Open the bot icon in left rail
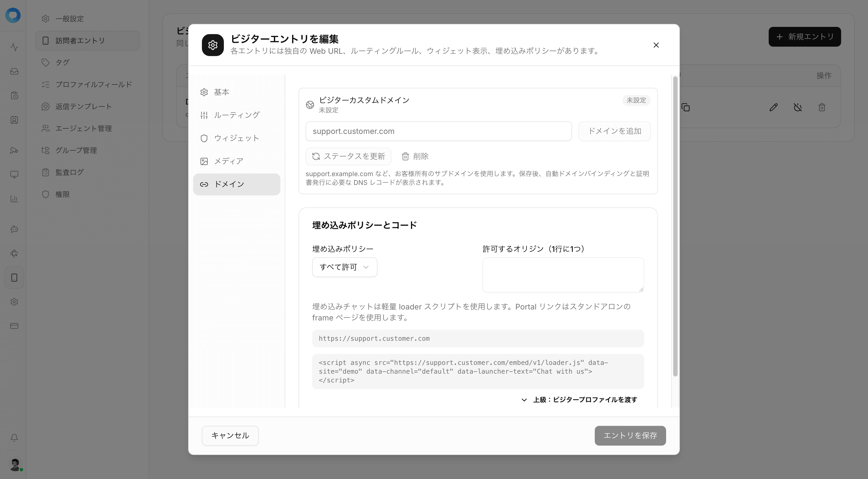This screenshot has width=868, height=479. (14, 229)
